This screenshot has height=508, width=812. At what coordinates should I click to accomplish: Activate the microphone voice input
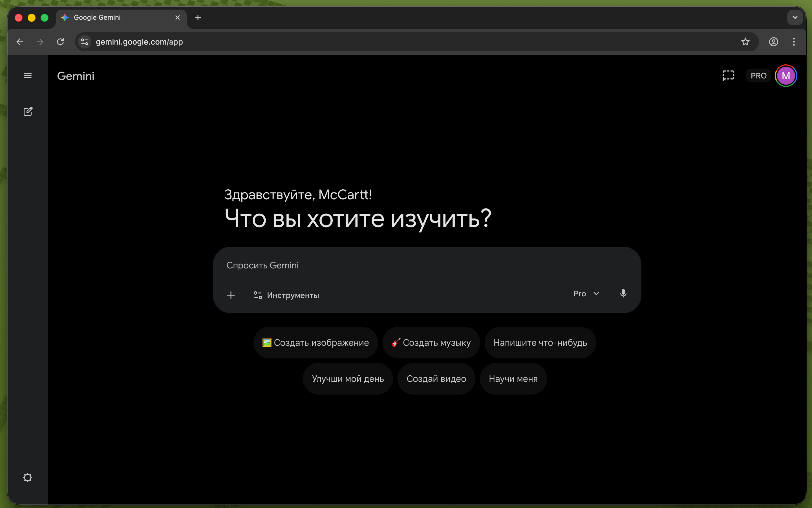pos(623,293)
